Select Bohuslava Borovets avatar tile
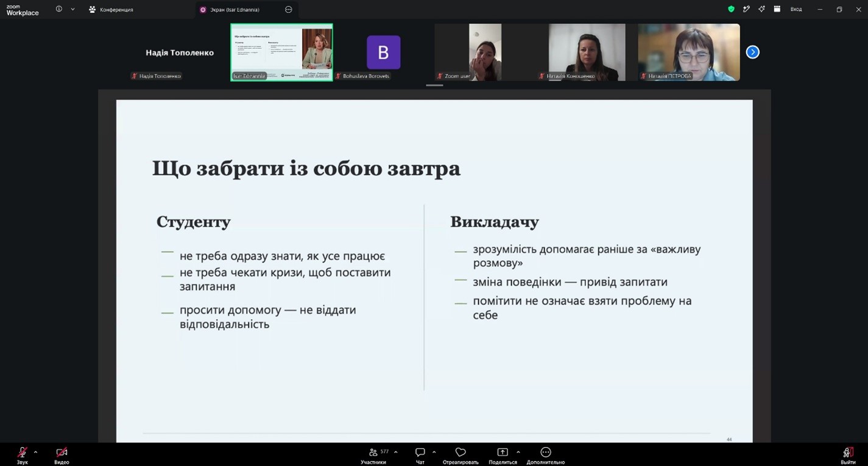 coord(384,52)
